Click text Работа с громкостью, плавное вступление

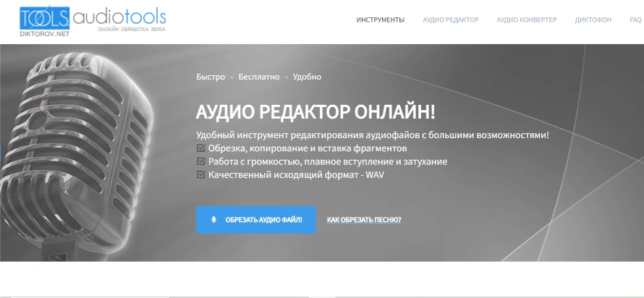coord(328,161)
